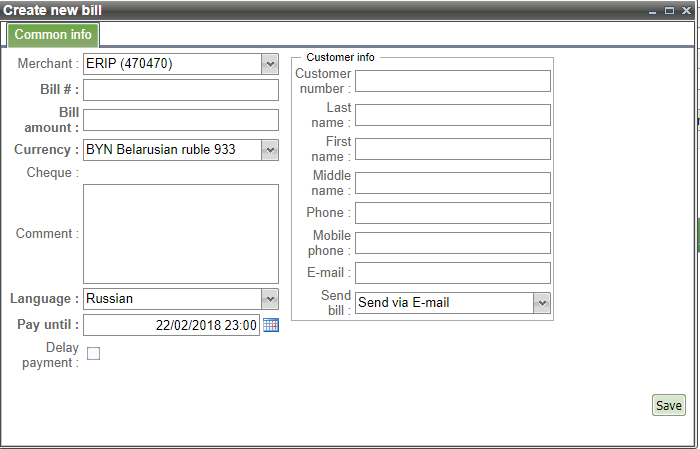Focus the Bill amount field
Viewport: 700px width, 449px height.
point(180,121)
